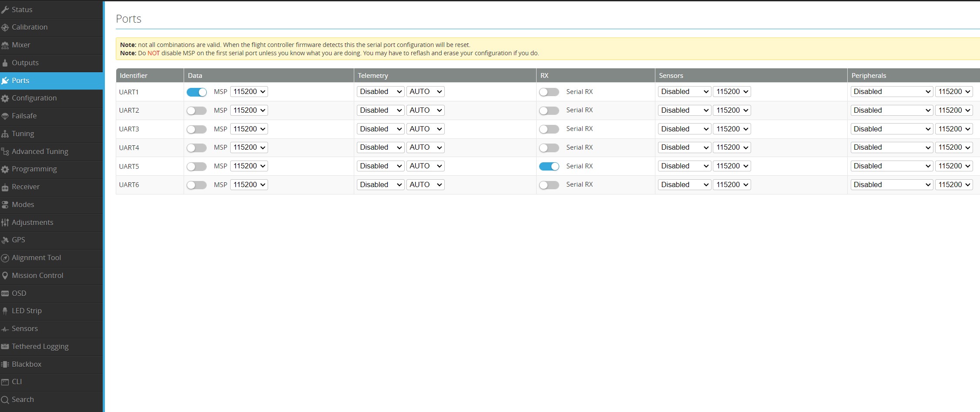Image resolution: width=980 pixels, height=412 pixels.
Task: Click the Blackbox icon in sidebar
Action: click(5, 365)
